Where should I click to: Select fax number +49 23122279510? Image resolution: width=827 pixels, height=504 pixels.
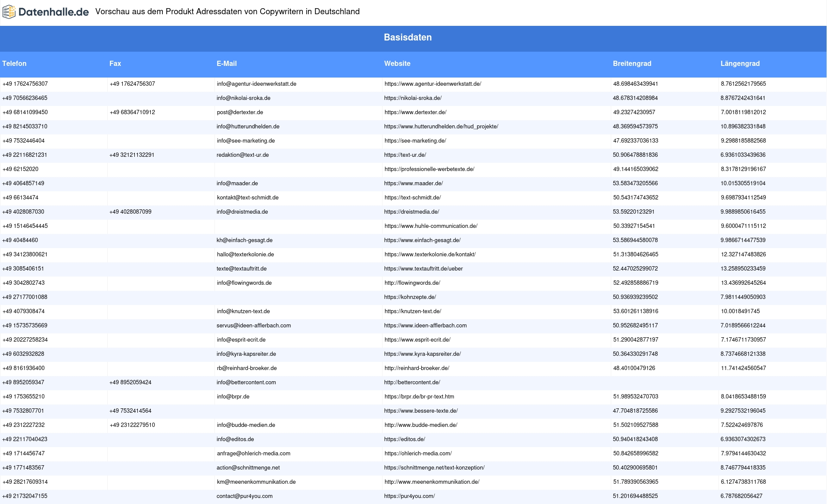132,425
